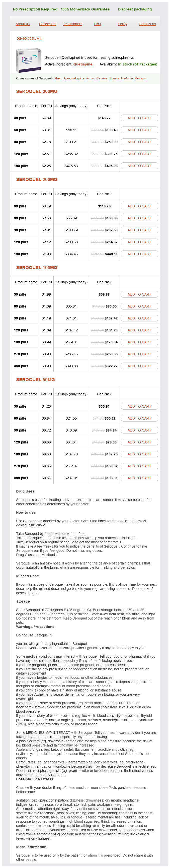
Task: Add Seroquel 300mg 180 pills to cart
Action: [x=139, y=166]
